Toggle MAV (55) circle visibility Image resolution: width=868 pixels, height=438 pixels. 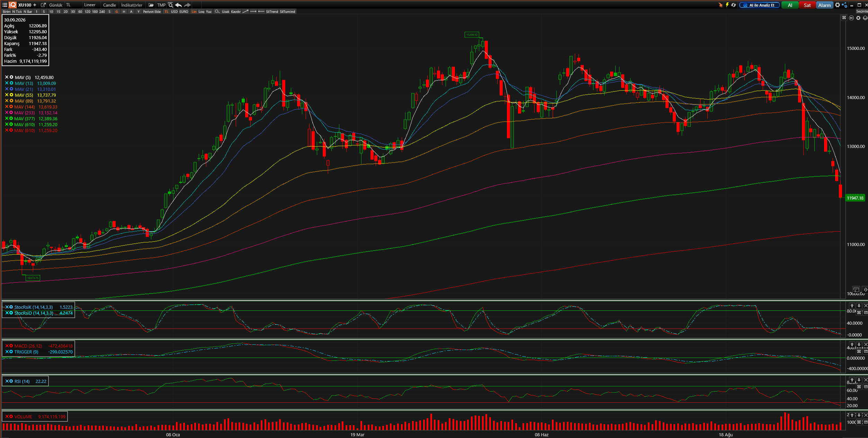click(11, 95)
